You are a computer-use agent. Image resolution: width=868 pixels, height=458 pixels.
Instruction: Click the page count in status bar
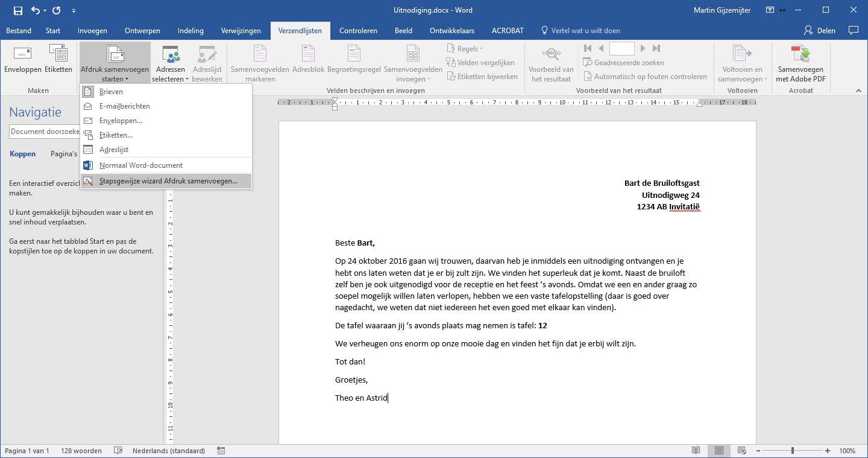27,451
